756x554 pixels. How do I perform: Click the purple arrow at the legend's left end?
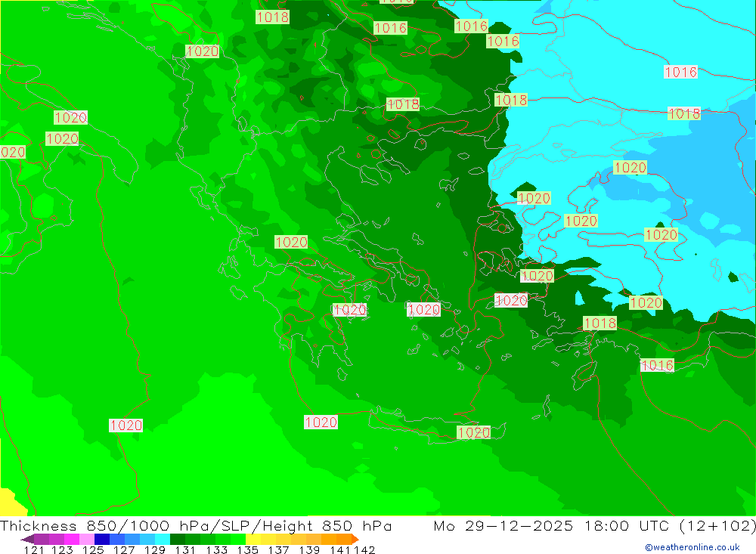(x=27, y=539)
